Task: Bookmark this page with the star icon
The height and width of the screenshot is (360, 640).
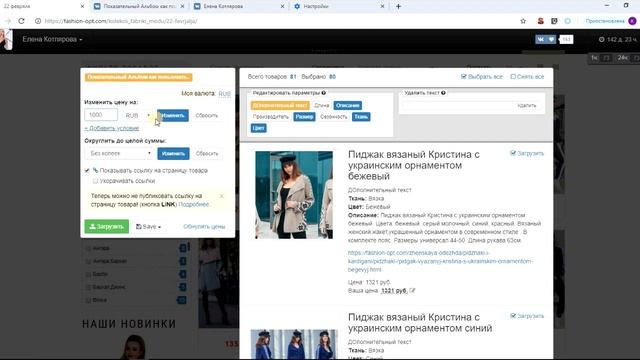Action: click(x=523, y=21)
